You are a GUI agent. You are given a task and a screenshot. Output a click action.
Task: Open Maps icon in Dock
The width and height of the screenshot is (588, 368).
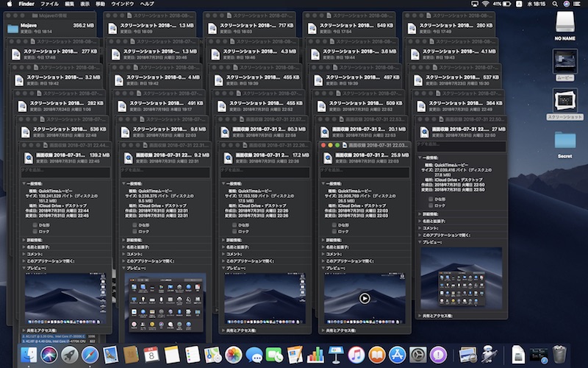(x=213, y=355)
